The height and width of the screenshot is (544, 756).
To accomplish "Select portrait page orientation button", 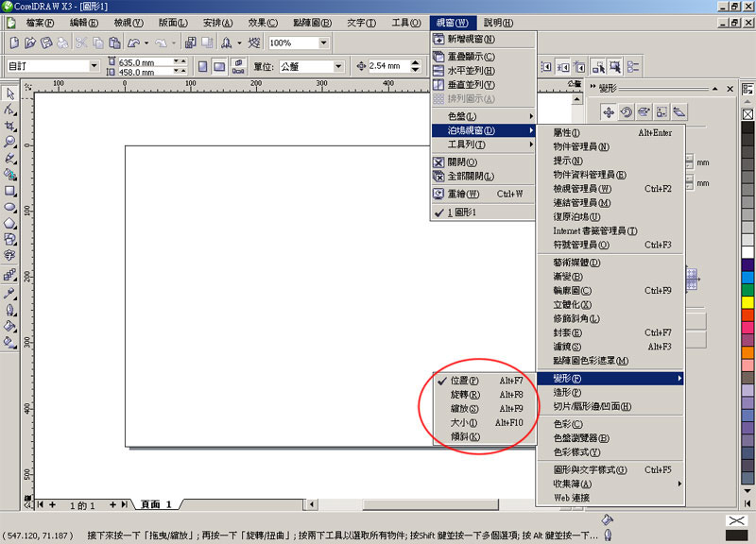I will pos(203,66).
